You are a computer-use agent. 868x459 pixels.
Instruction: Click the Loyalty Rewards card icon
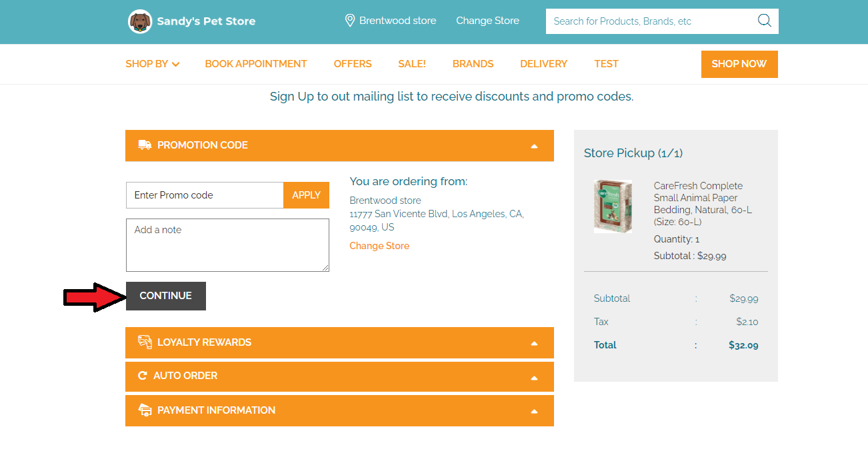[145, 342]
